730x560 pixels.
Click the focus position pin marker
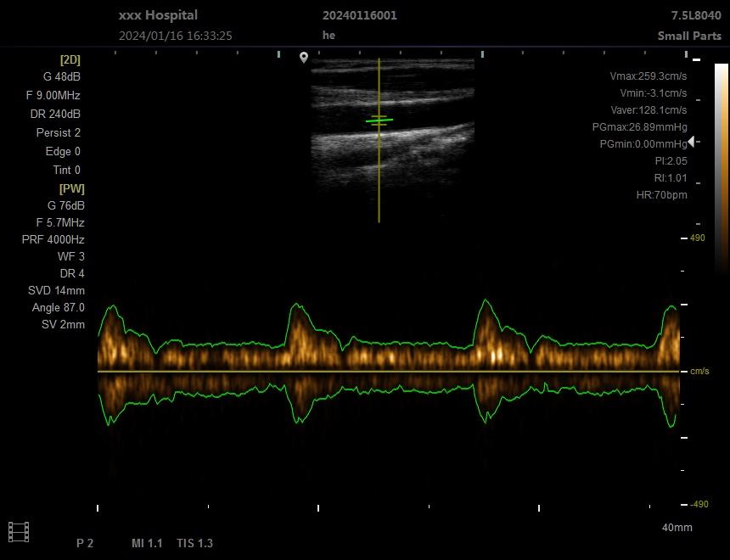click(x=304, y=58)
